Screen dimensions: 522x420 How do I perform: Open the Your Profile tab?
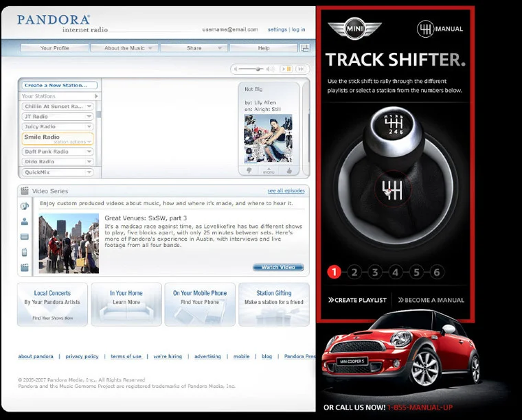54,48
